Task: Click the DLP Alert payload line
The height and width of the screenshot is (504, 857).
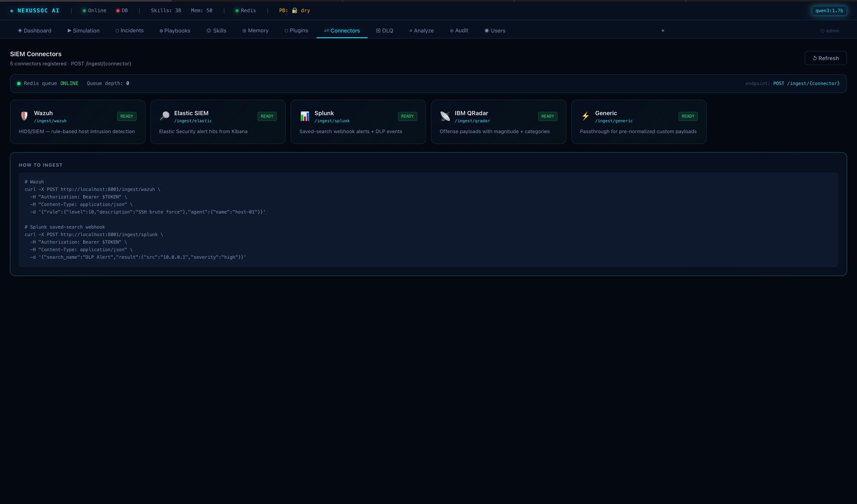Action: point(138,257)
